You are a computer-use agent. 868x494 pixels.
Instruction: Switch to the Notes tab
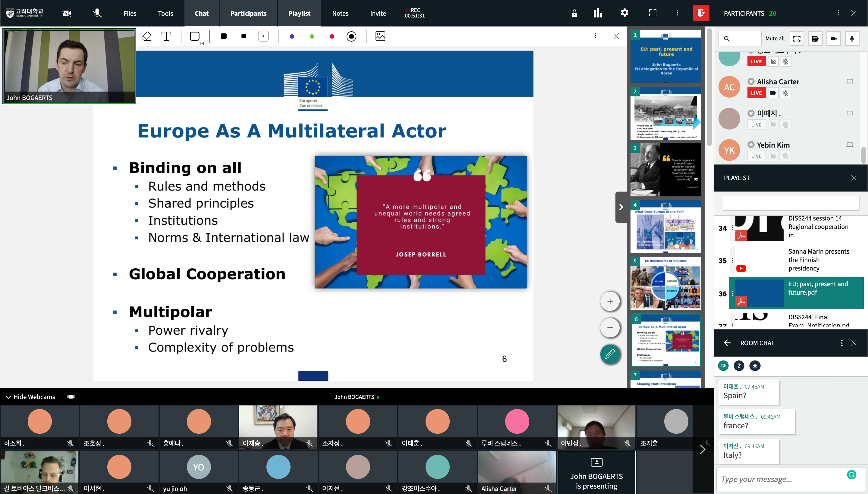coord(340,13)
